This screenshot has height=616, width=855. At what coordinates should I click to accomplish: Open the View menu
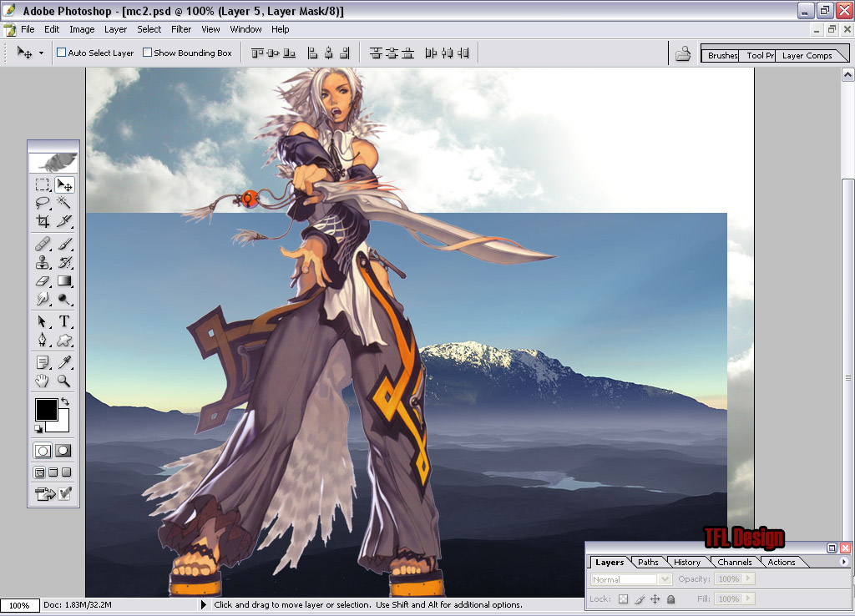click(x=210, y=29)
